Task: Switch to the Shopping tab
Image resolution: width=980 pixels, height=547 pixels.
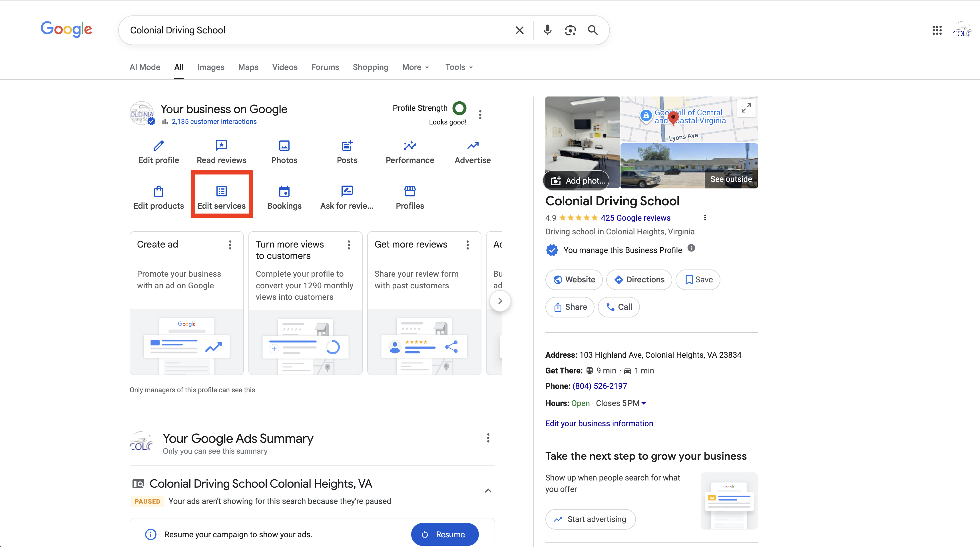Action: (x=371, y=67)
